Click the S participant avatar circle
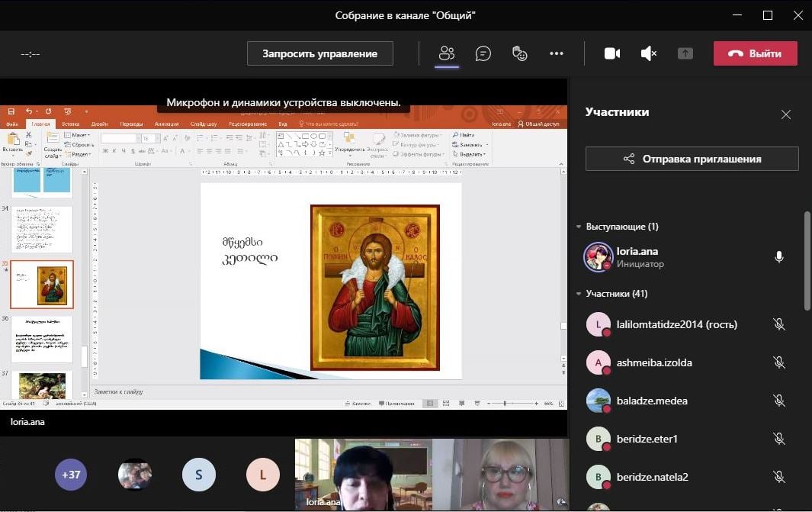812x512 pixels. coord(199,474)
